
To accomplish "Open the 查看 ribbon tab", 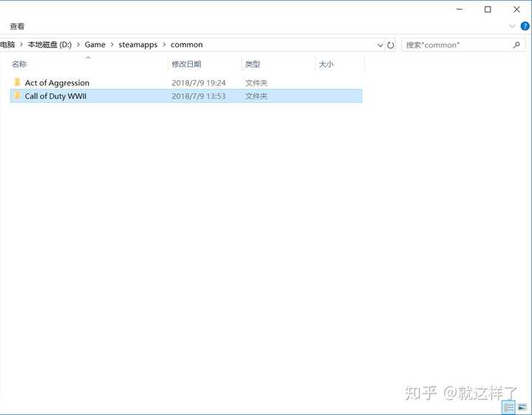I will click(x=17, y=26).
